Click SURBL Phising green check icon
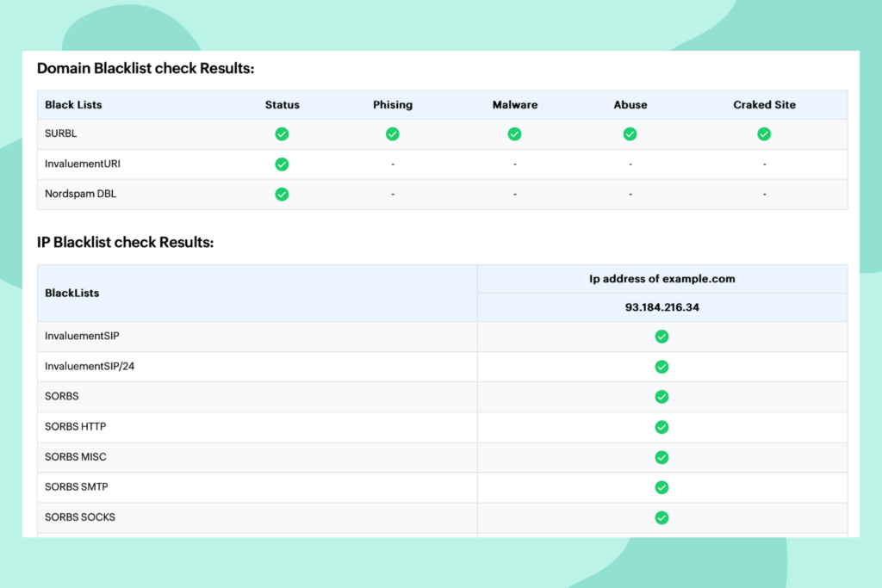The image size is (882, 588). (393, 134)
